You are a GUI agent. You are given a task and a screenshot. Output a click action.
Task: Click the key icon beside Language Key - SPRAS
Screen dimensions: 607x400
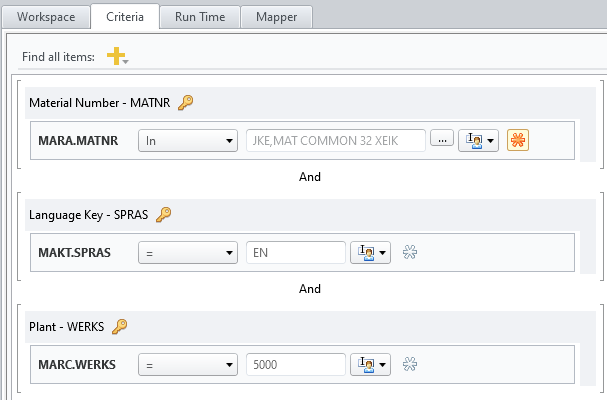tap(165, 214)
